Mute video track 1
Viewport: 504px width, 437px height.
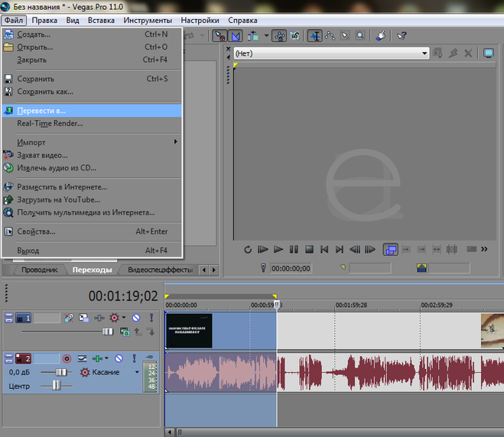pyautogui.click(x=136, y=318)
